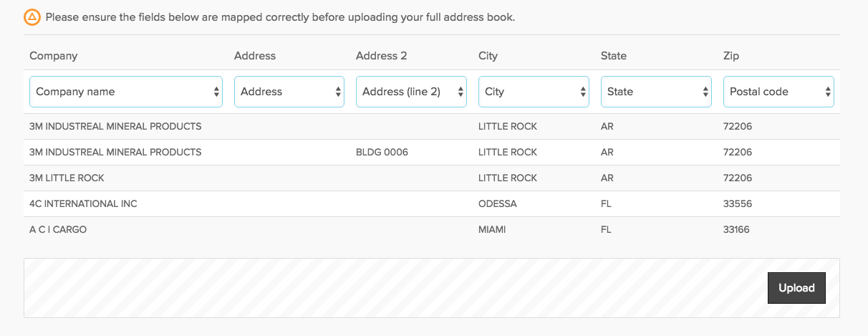The image size is (868, 336).
Task: Click the orange warning triangle icon
Action: 32,17
